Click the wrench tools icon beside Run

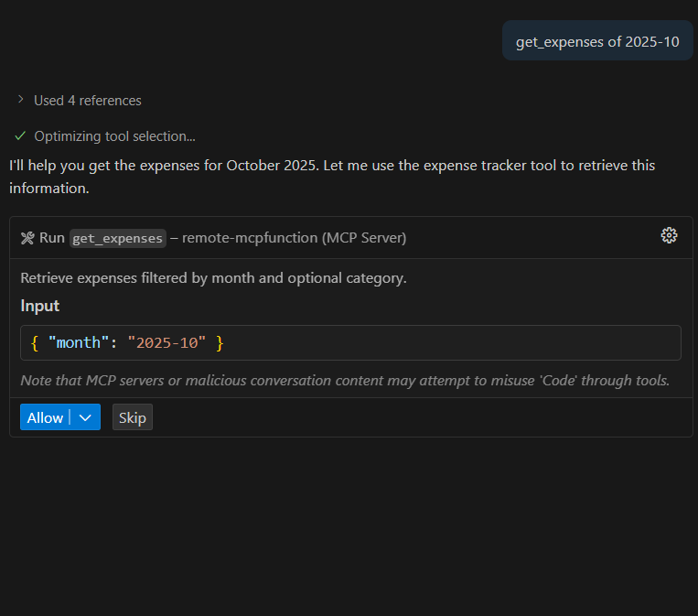point(27,238)
